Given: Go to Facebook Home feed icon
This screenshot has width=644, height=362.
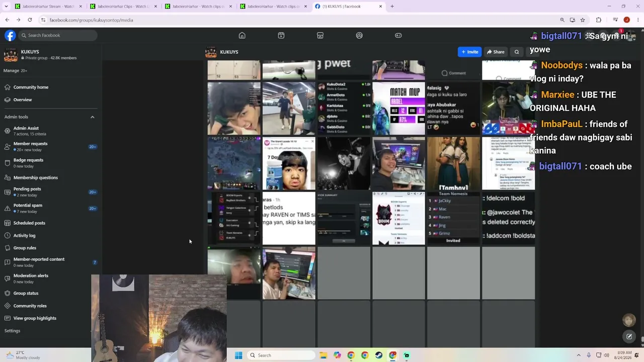Looking at the screenshot, I should click(x=242, y=35).
